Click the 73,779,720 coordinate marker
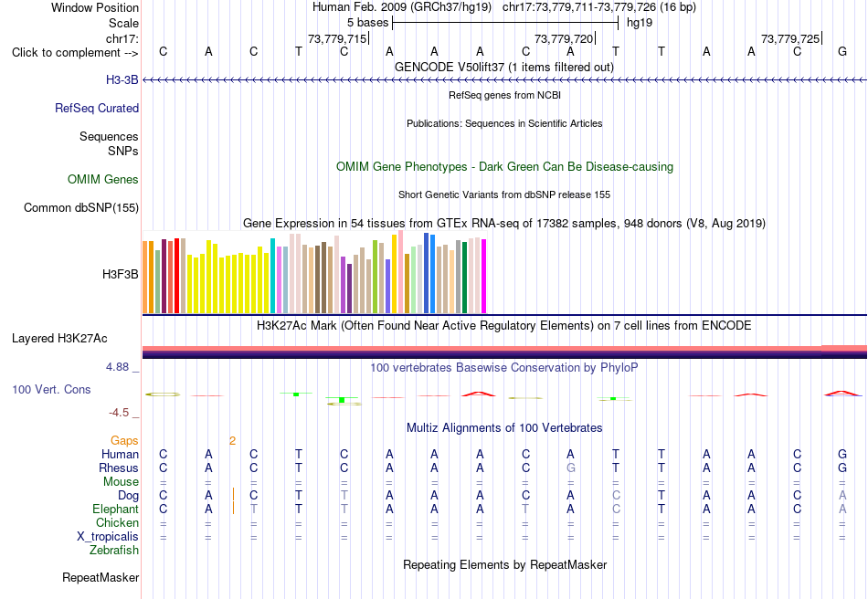 [x=564, y=38]
